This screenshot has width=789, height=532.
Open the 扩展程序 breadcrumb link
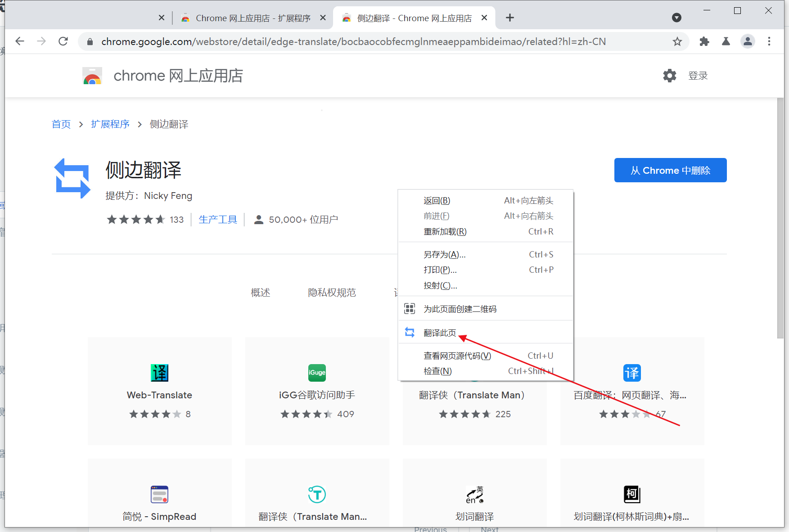110,124
